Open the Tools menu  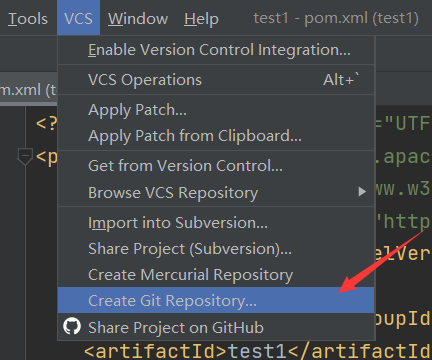[28, 18]
